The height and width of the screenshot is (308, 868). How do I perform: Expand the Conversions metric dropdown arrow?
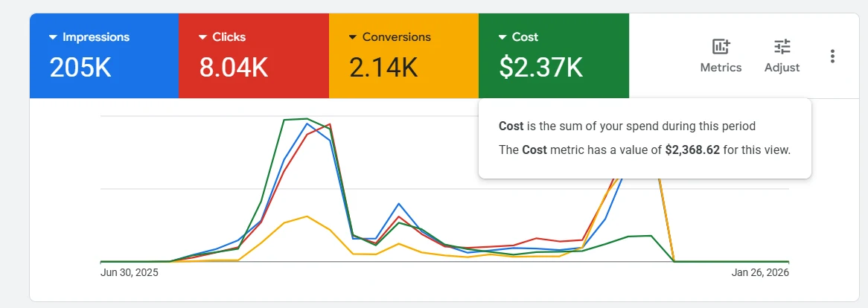coord(353,37)
